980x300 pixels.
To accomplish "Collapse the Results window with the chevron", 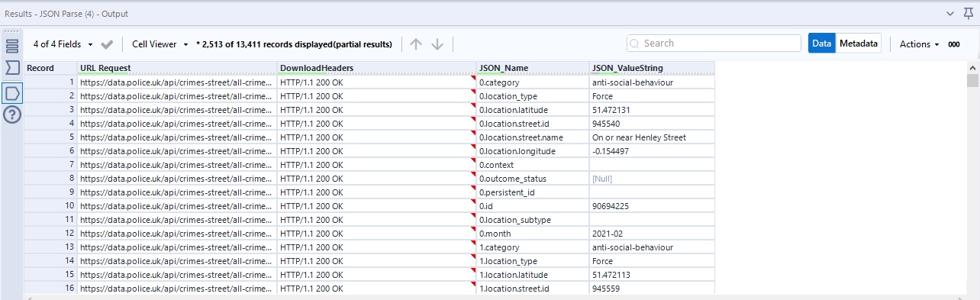I will [950, 13].
